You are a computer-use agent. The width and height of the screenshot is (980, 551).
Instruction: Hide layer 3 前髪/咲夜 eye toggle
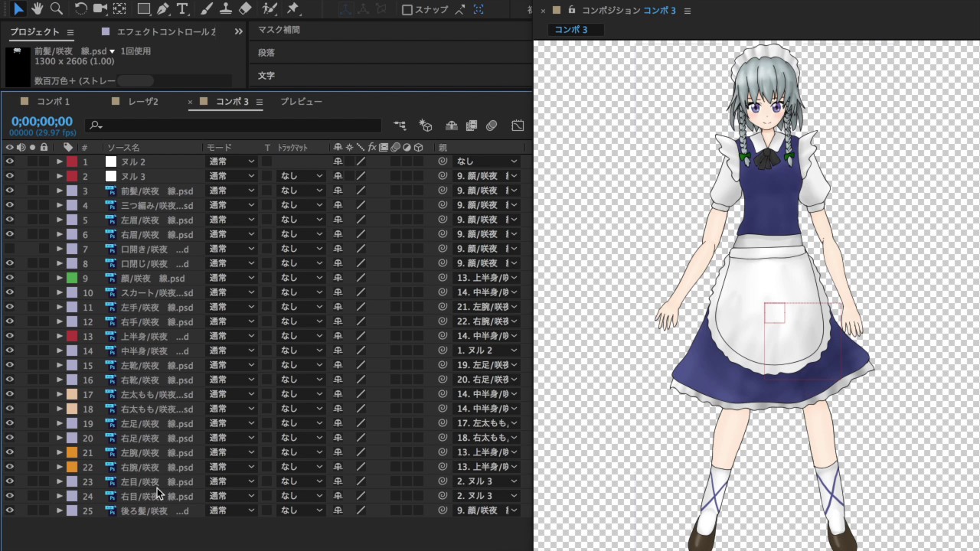coord(9,191)
